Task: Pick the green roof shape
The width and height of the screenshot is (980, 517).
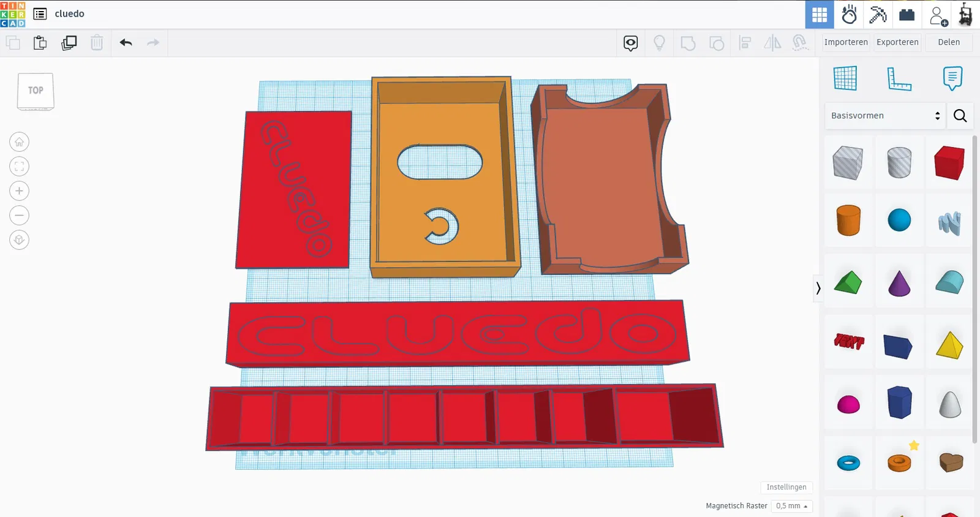Action: [848, 283]
